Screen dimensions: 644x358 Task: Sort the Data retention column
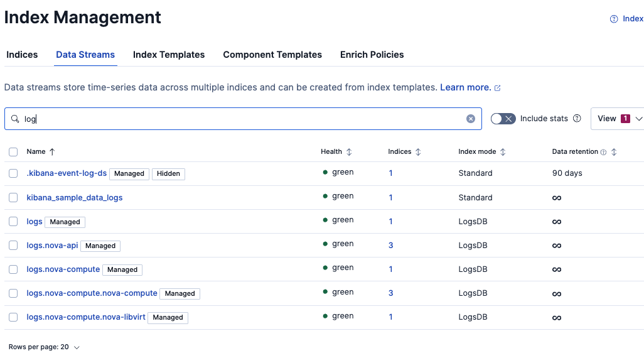[614, 152]
